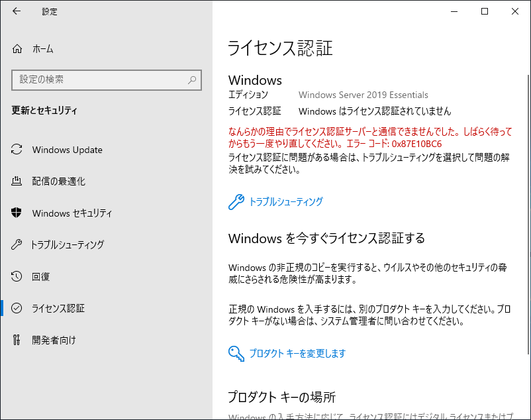
Task: Click the エディション label
Action: (x=248, y=95)
